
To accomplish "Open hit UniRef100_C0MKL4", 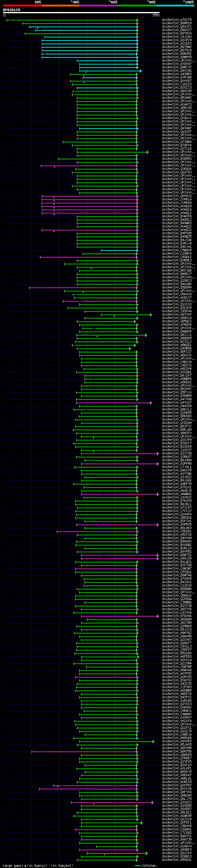I will point(177,200).
